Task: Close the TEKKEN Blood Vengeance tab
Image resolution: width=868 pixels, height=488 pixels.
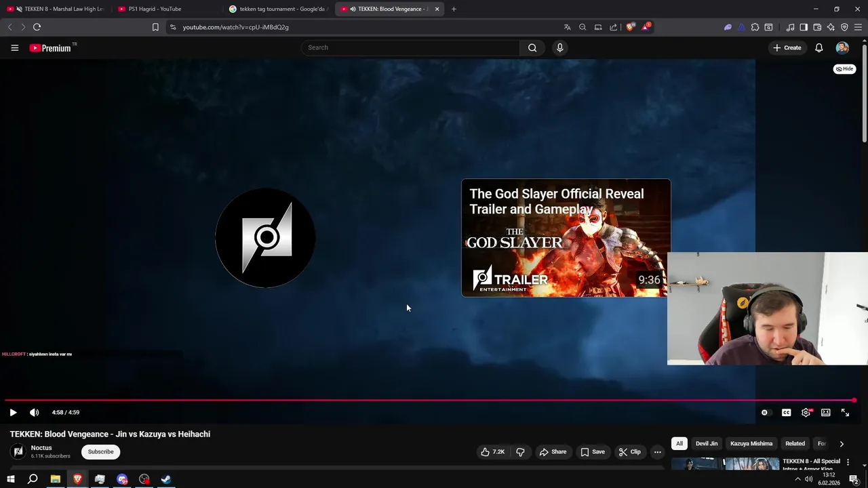Action: [437, 9]
